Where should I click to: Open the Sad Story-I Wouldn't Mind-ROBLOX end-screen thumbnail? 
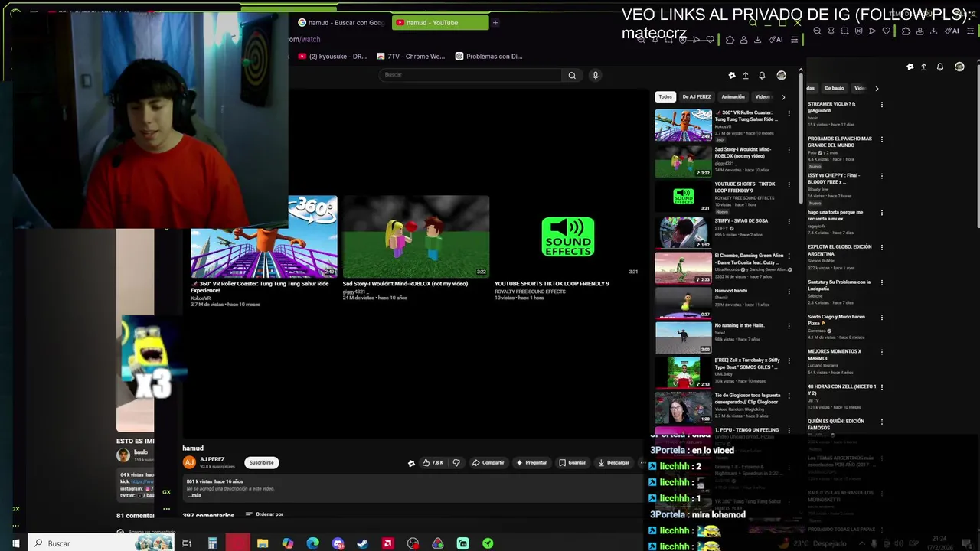point(416,236)
